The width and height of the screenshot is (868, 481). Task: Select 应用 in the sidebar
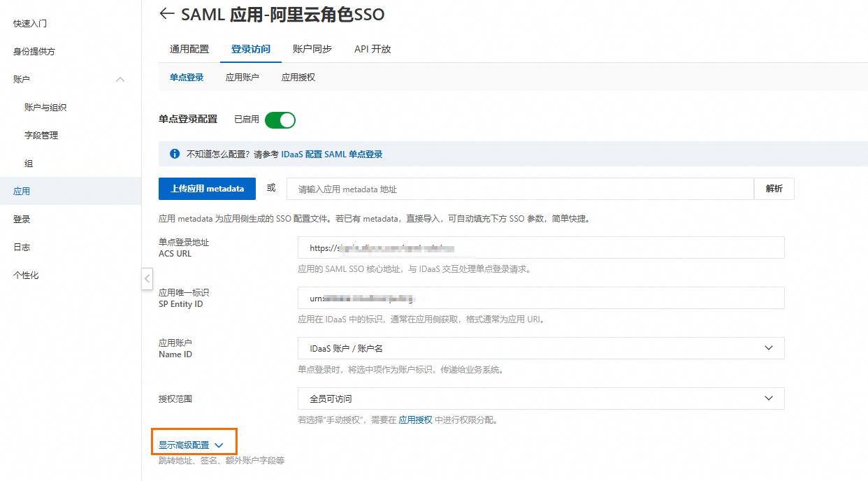pyautogui.click(x=71, y=191)
